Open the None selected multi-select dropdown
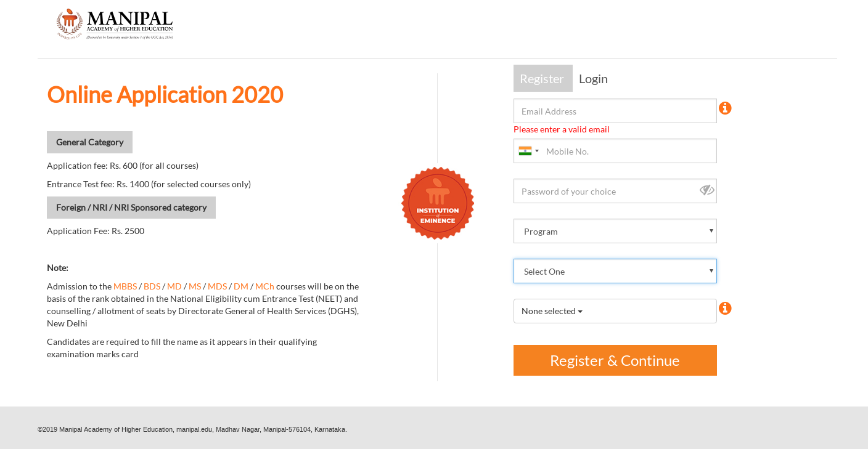Screen dimensions: 868x449 click(615, 310)
